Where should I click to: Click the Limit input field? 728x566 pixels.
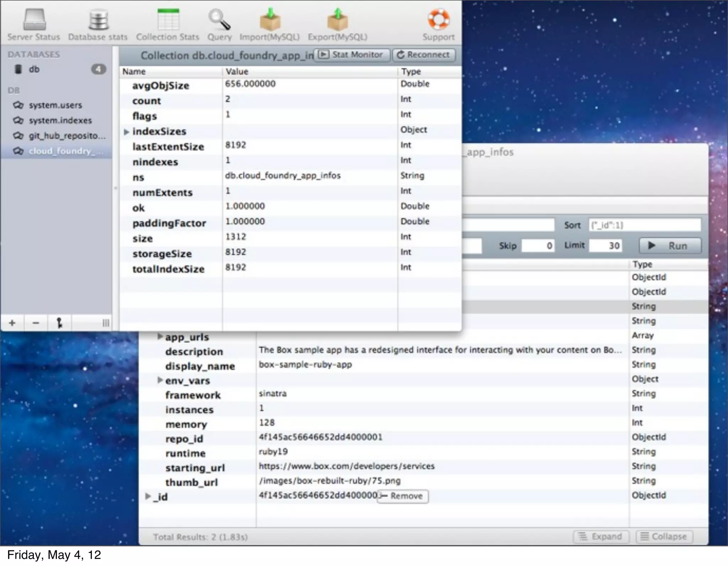[x=605, y=246]
